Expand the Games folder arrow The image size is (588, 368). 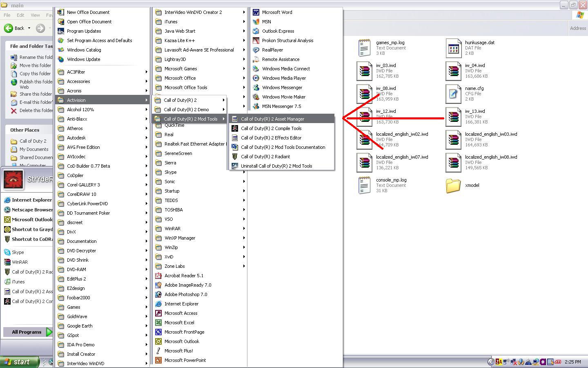coord(146,307)
